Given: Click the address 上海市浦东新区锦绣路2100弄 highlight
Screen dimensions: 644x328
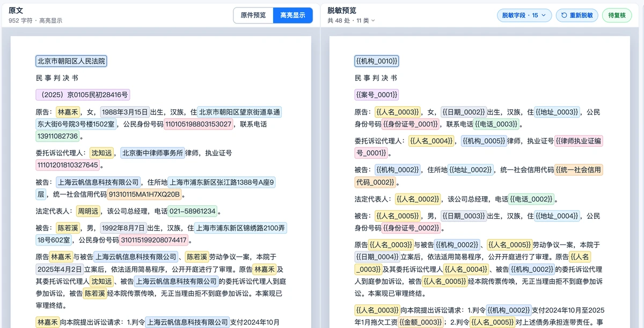Looking at the screenshot, I should [x=240, y=228].
